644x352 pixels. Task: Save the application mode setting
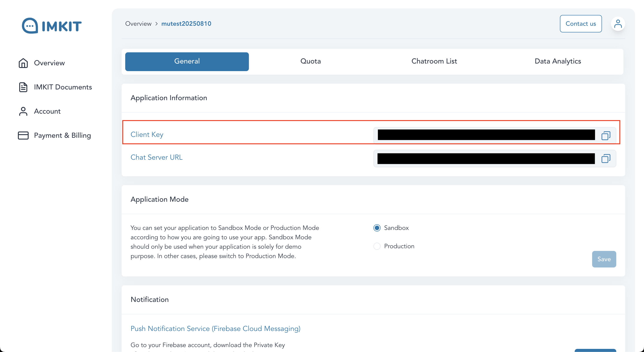coord(604,259)
